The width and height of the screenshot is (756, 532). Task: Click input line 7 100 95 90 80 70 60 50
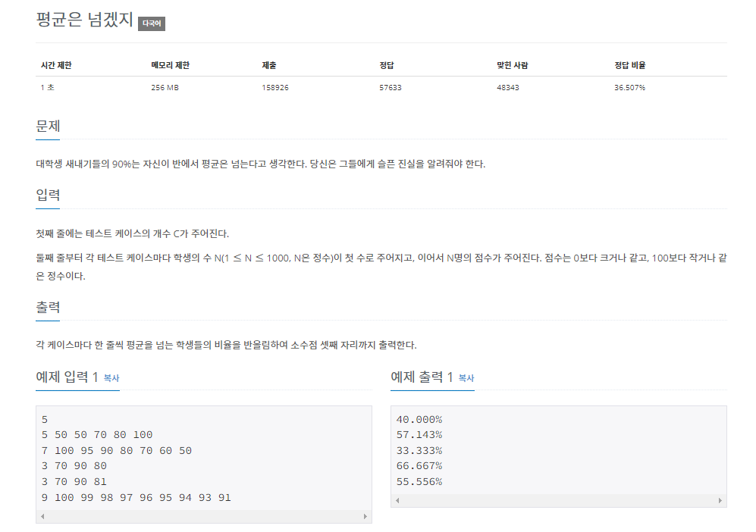117,451
